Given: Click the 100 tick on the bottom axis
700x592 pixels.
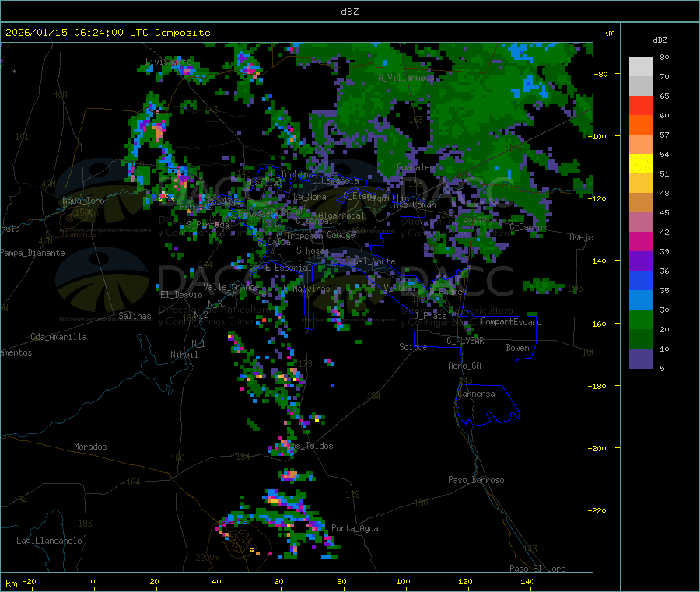Looking at the screenshot, I should click(403, 582).
